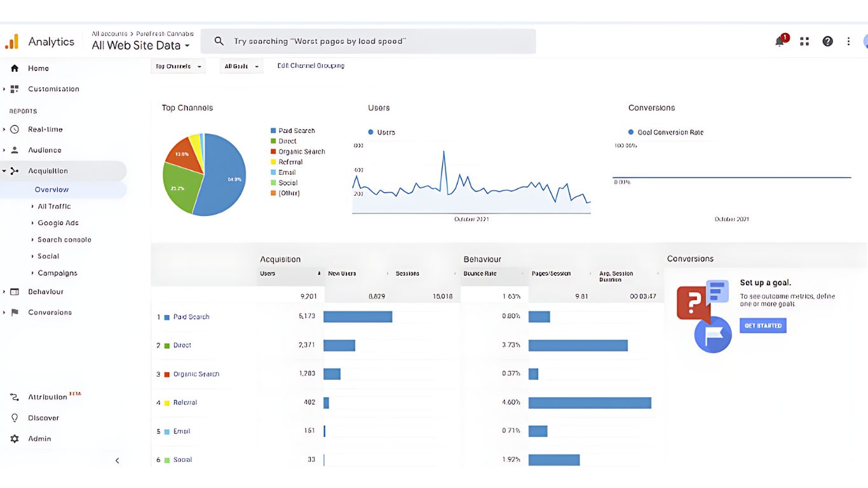
Task: Open the three-dot more options menu
Action: [848, 41]
